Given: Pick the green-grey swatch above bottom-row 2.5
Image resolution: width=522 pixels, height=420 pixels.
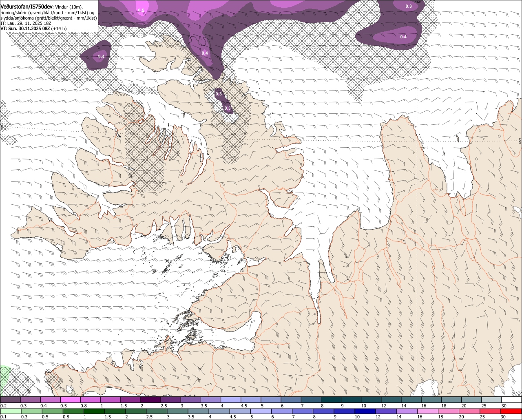Looking at the screenshot, I should 157,411.
